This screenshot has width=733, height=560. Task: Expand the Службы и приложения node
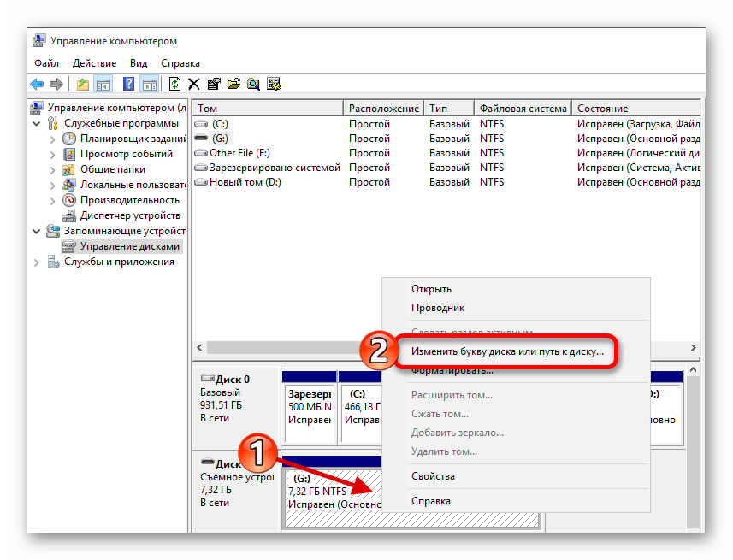pos(36,262)
